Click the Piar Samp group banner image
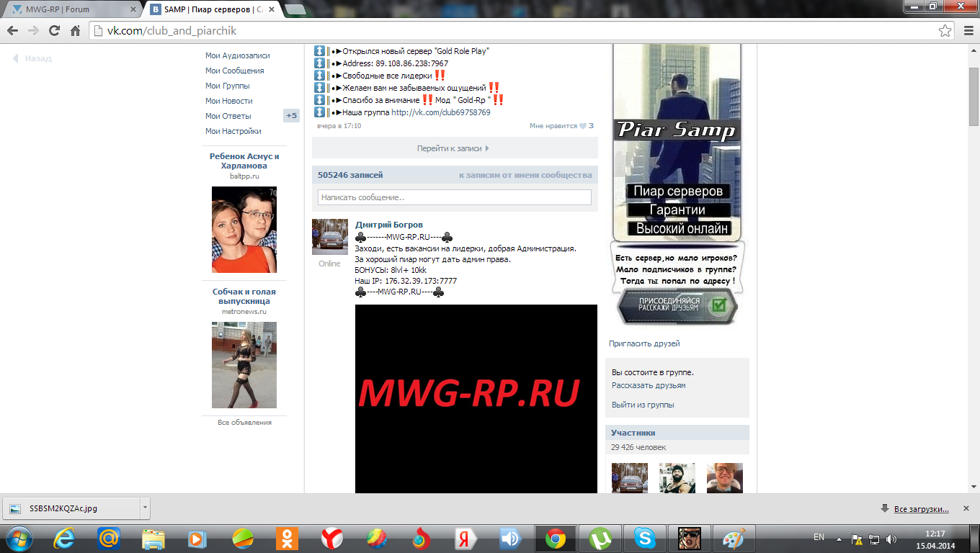Viewport: 980px width, 553px height. [677, 186]
